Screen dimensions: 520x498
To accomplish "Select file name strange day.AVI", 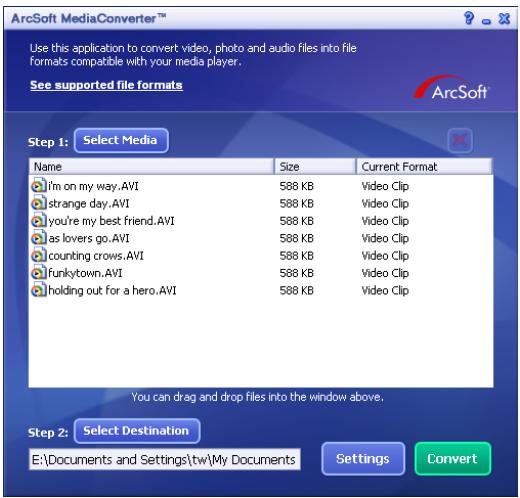I will tap(89, 203).
